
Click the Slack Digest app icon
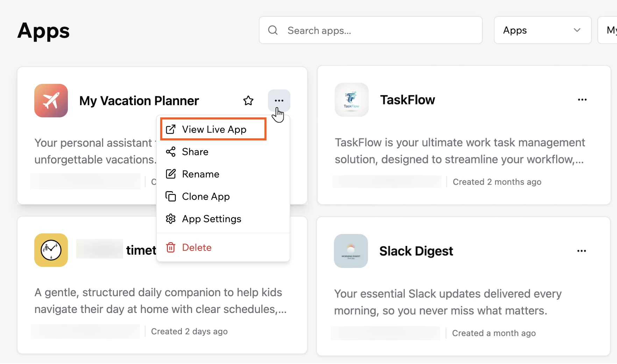tap(351, 251)
